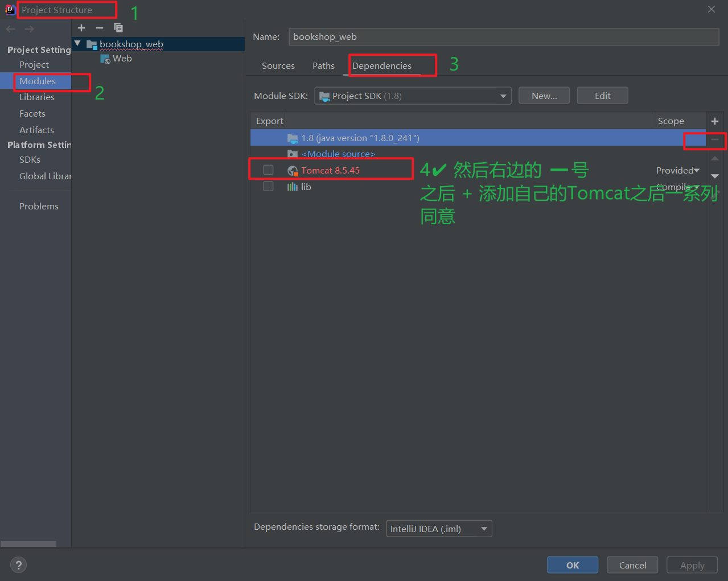Click the bookshop_web module folder icon
This screenshot has width=728, height=581.
(x=92, y=44)
